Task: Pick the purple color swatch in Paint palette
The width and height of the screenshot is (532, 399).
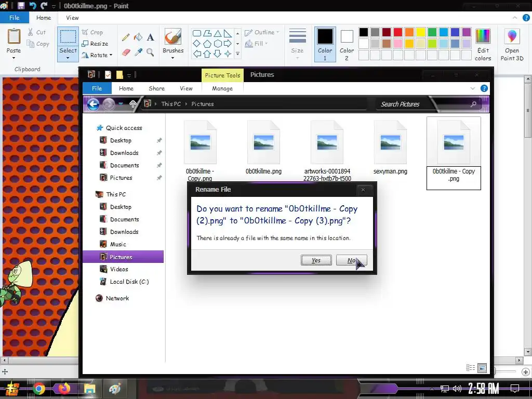Action: 467,32
